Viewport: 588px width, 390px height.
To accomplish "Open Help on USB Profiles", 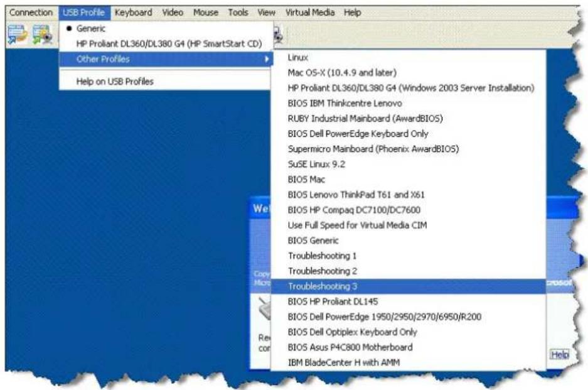I will pyautogui.click(x=166, y=82).
